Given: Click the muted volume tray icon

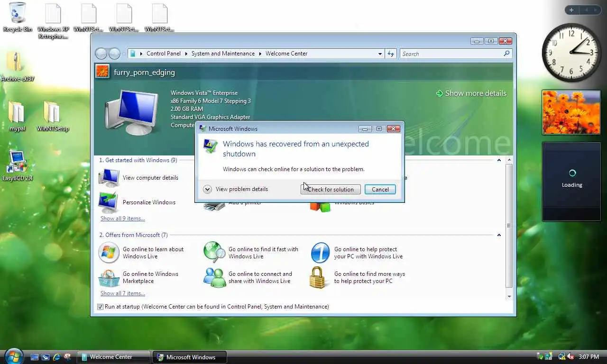Looking at the screenshot, I should [570, 356].
